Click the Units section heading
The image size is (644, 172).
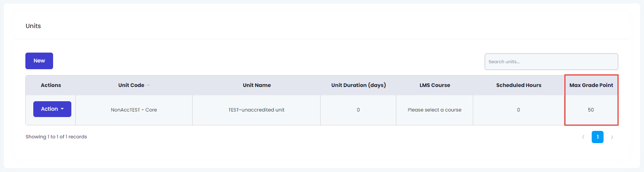click(x=33, y=26)
